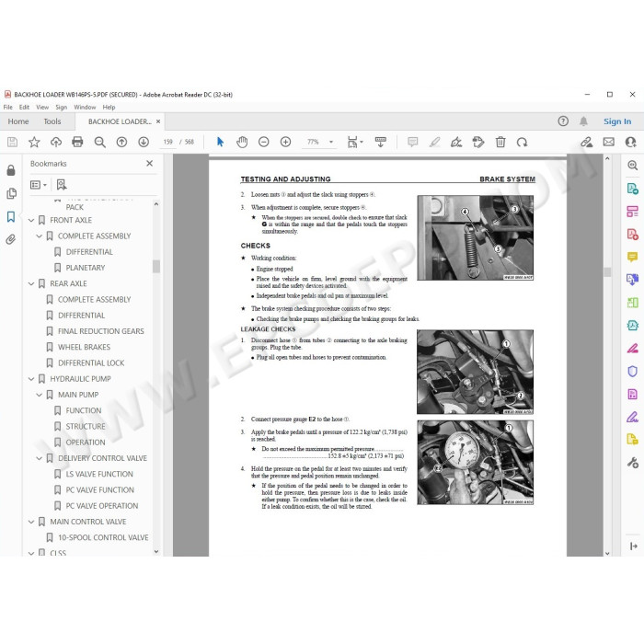Zoom out with the minus icon
Viewport: 644px width, 644px height.
tap(264, 142)
